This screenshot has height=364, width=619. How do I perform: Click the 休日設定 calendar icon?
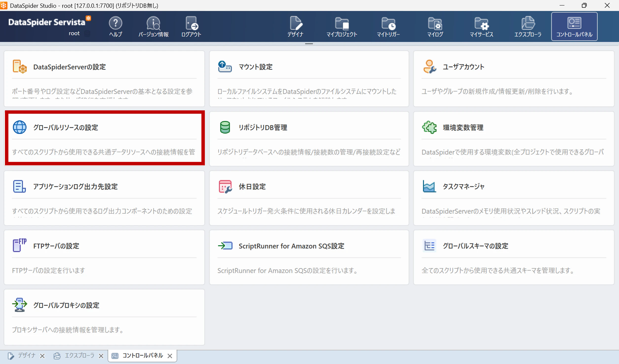click(x=225, y=186)
